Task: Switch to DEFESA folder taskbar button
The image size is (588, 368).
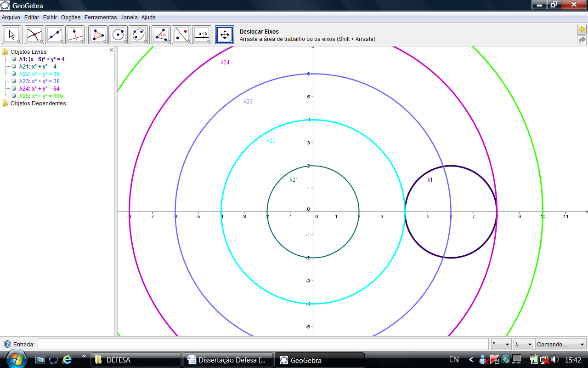Action: (136, 360)
